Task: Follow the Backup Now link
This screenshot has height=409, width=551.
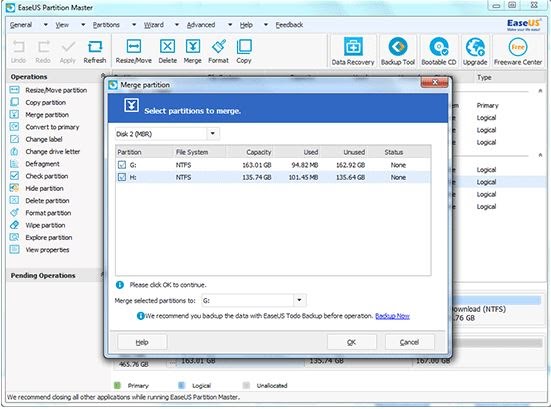Action: (392, 316)
